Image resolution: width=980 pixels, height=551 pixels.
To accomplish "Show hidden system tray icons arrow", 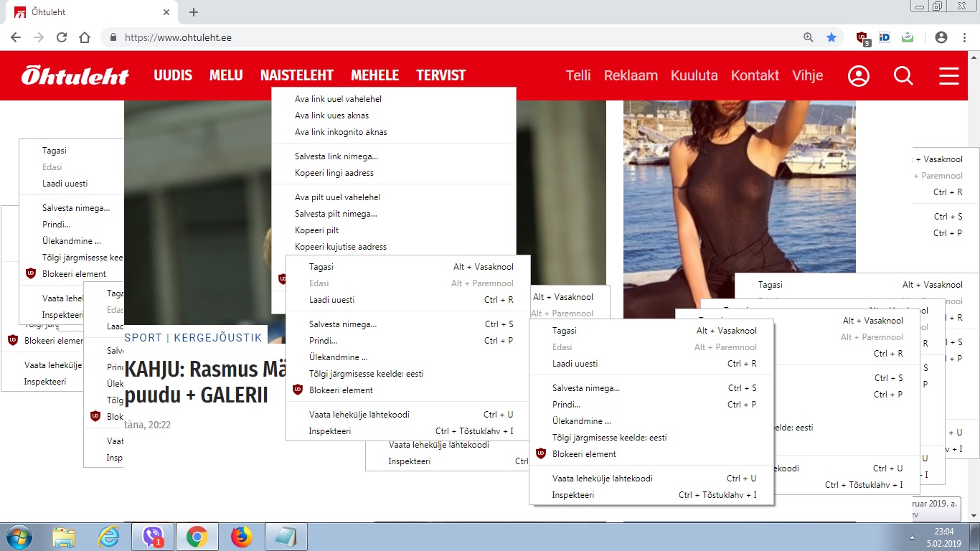I will [912, 537].
